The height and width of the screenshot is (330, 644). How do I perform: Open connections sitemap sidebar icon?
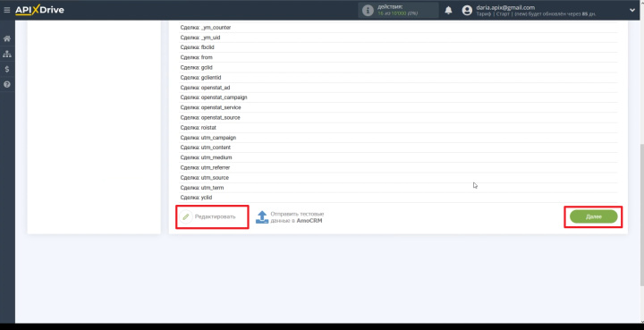tap(7, 54)
